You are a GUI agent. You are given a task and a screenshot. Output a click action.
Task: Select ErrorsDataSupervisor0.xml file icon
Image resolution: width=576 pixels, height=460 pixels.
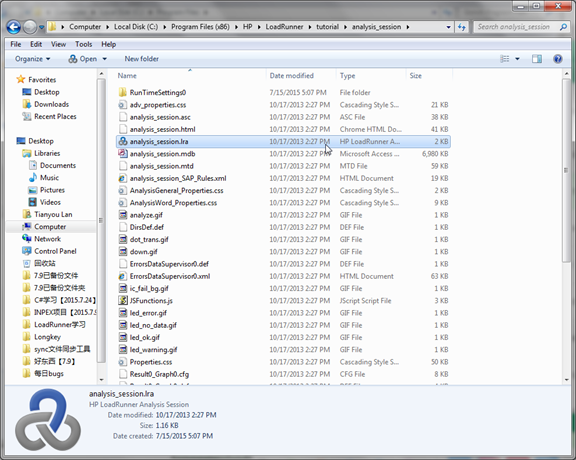tap(123, 276)
